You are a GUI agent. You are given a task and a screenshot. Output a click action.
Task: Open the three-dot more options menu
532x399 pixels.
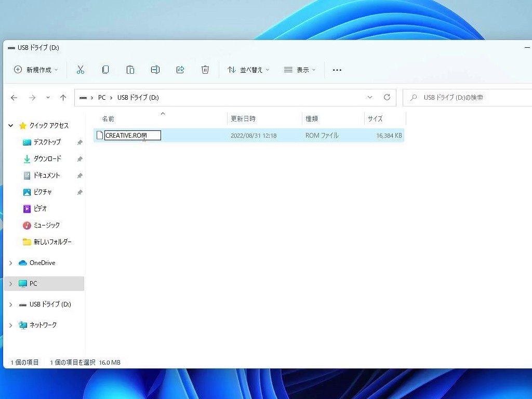pos(337,70)
